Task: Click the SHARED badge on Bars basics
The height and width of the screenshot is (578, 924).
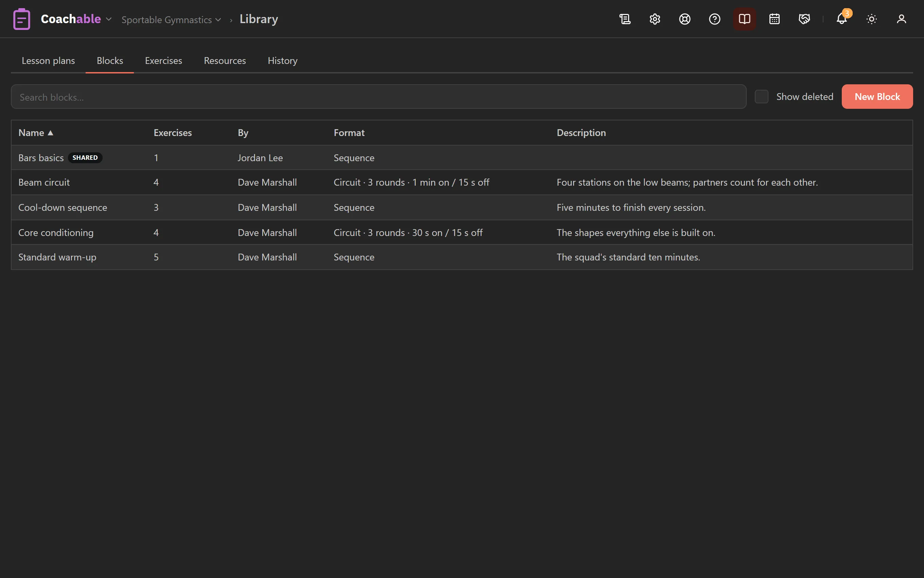Action: pyautogui.click(x=85, y=157)
